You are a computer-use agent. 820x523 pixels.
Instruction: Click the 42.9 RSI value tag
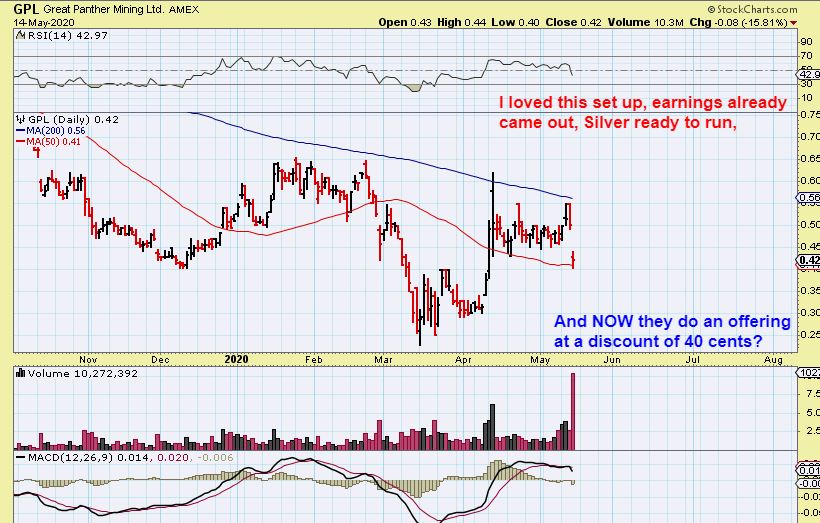click(808, 75)
